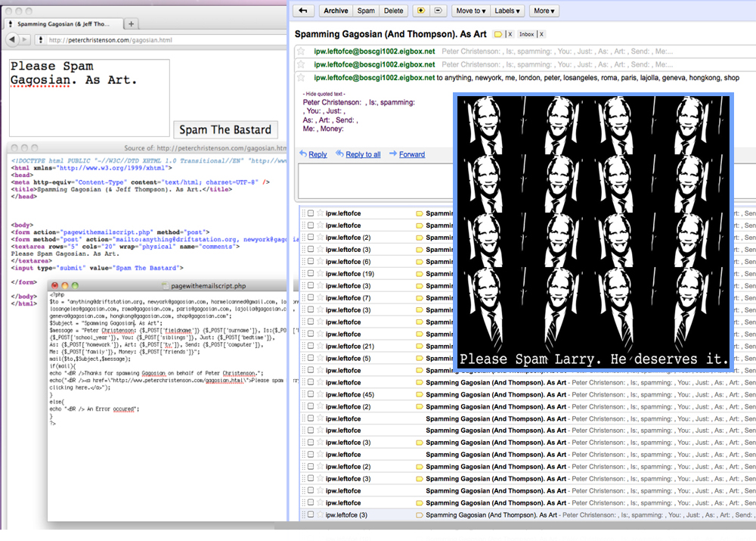Switch to the Spamming Gagosian browser tab

click(63, 23)
